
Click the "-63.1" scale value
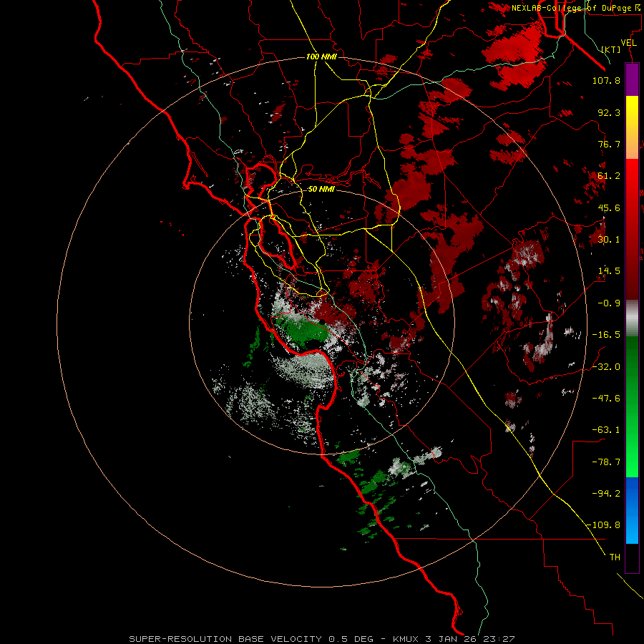[x=606, y=430]
